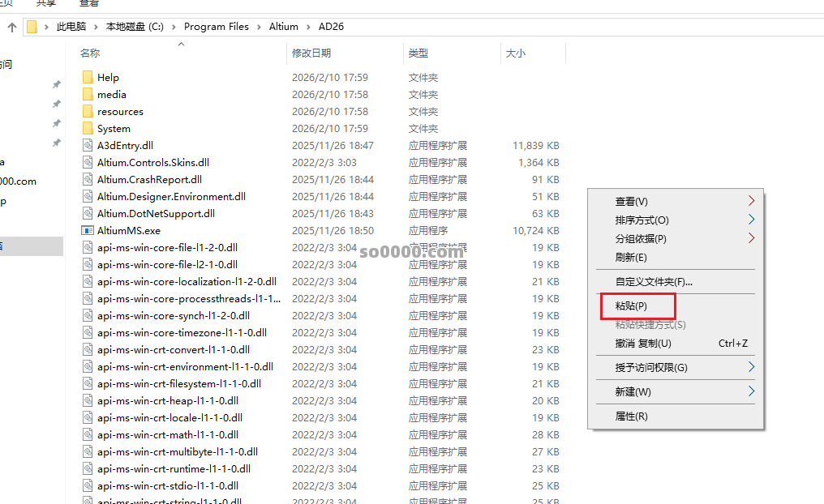
Task: Unpin the top quick access item
Action: coord(56,84)
